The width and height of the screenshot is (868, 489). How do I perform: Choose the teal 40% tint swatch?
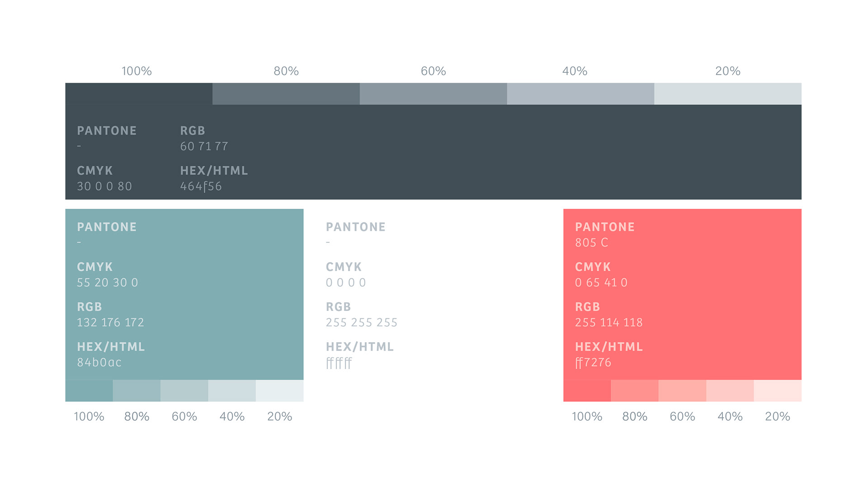click(x=232, y=390)
